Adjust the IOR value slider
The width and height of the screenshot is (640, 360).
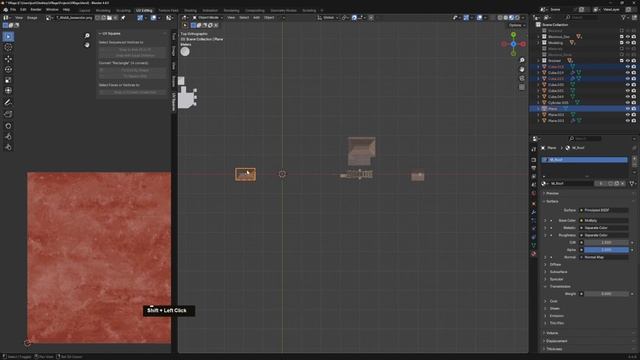click(x=607, y=242)
